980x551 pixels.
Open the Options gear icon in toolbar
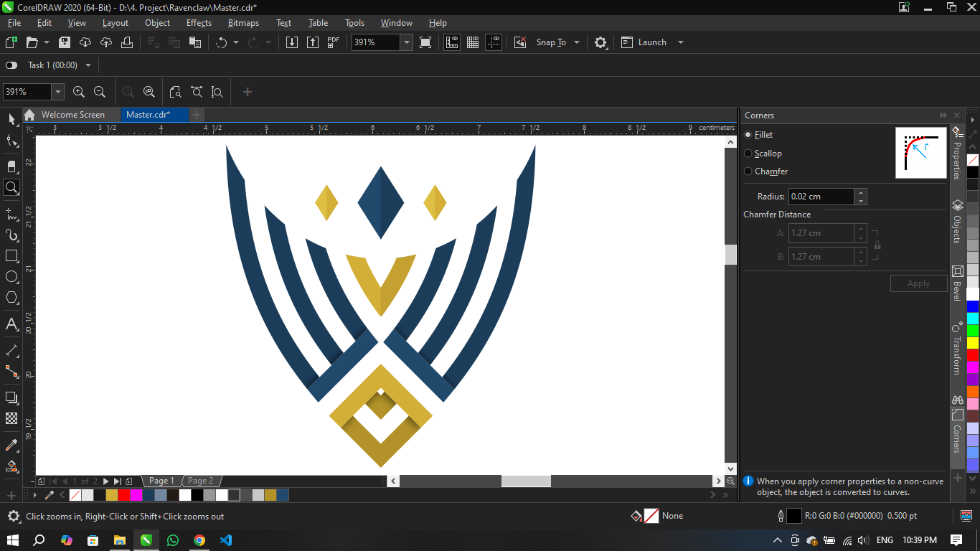600,42
